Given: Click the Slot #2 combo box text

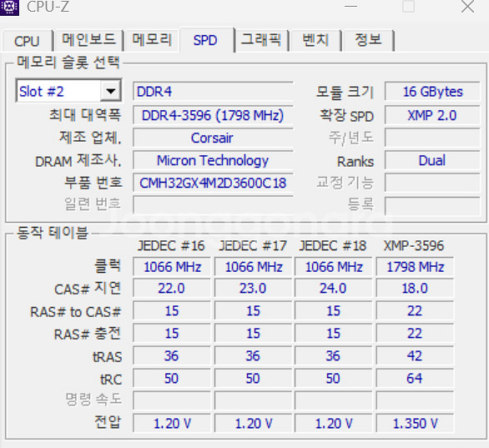Looking at the screenshot, I should tap(42, 92).
